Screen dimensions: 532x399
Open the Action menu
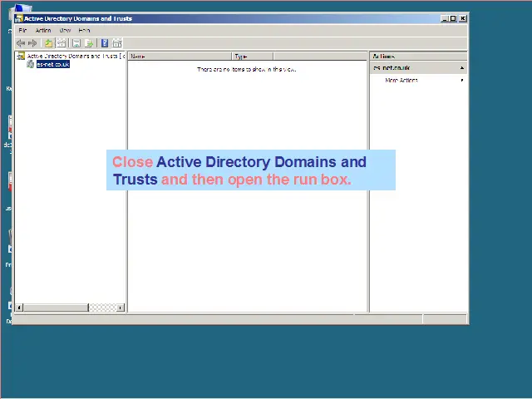point(43,30)
